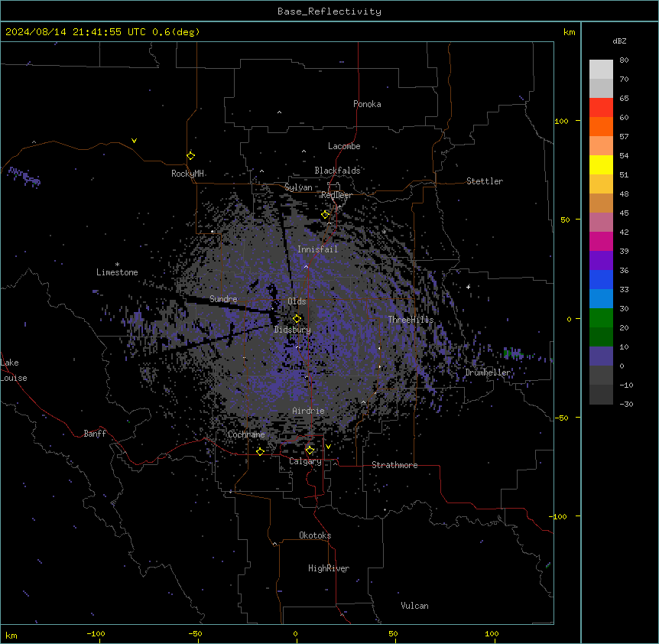This screenshot has width=659, height=644.
Task: Click the Drumheller town label
Action: click(488, 372)
